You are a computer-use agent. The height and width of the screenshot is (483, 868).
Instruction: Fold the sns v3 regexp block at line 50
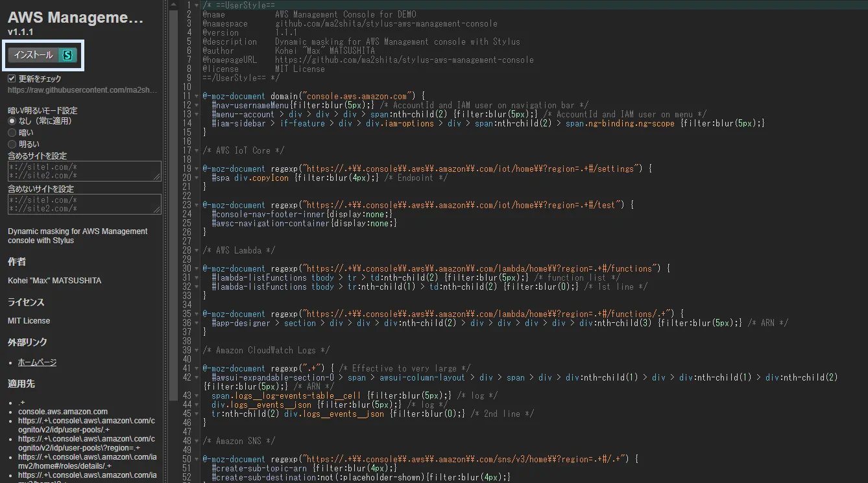pyautogui.click(x=197, y=459)
